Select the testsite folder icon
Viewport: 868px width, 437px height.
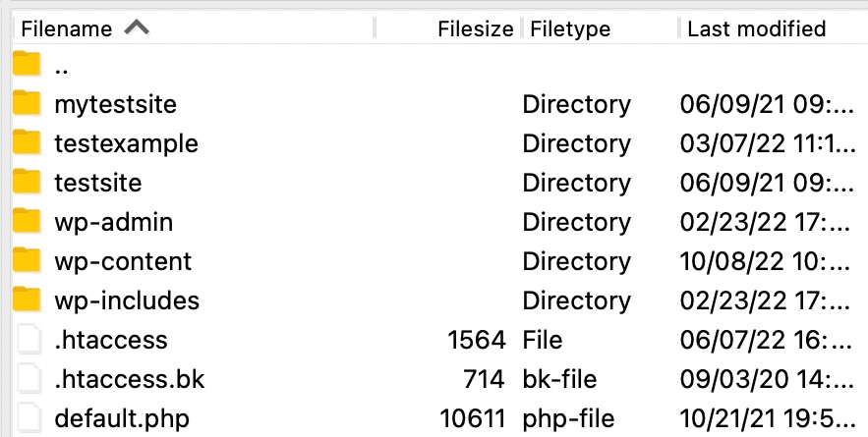pos(27,182)
